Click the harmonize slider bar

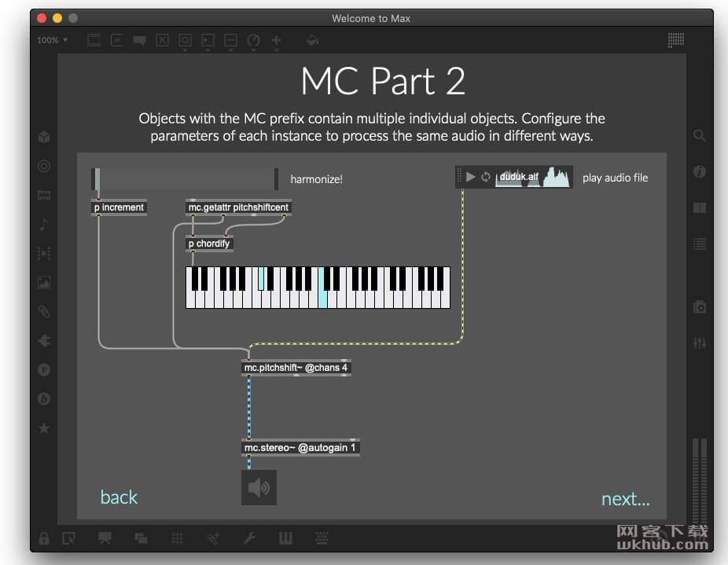click(x=185, y=178)
